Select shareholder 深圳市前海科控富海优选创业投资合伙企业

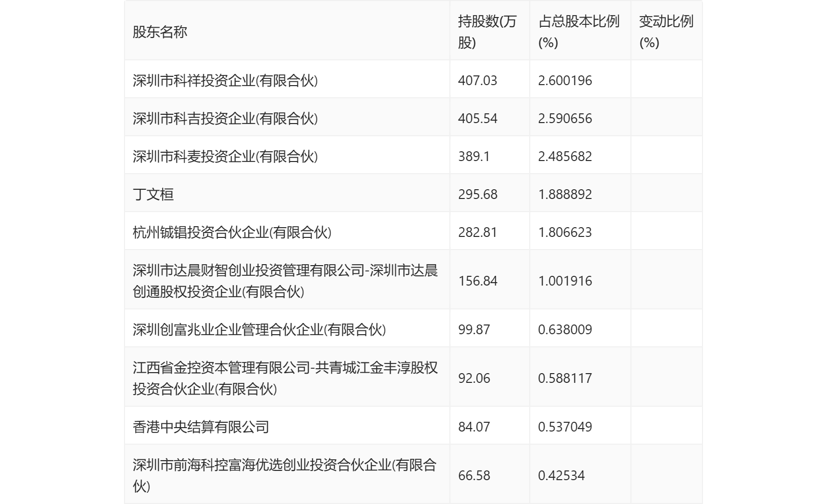285,475
